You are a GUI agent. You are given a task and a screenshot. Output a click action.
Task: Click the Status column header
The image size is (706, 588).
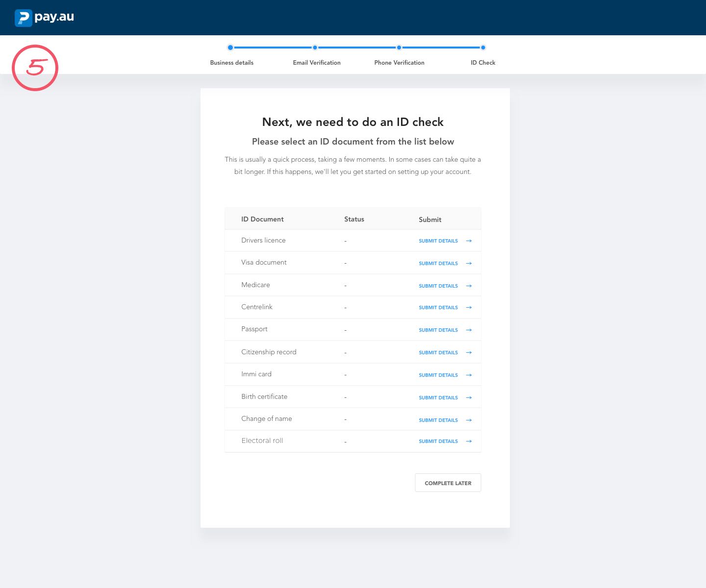pyautogui.click(x=354, y=220)
